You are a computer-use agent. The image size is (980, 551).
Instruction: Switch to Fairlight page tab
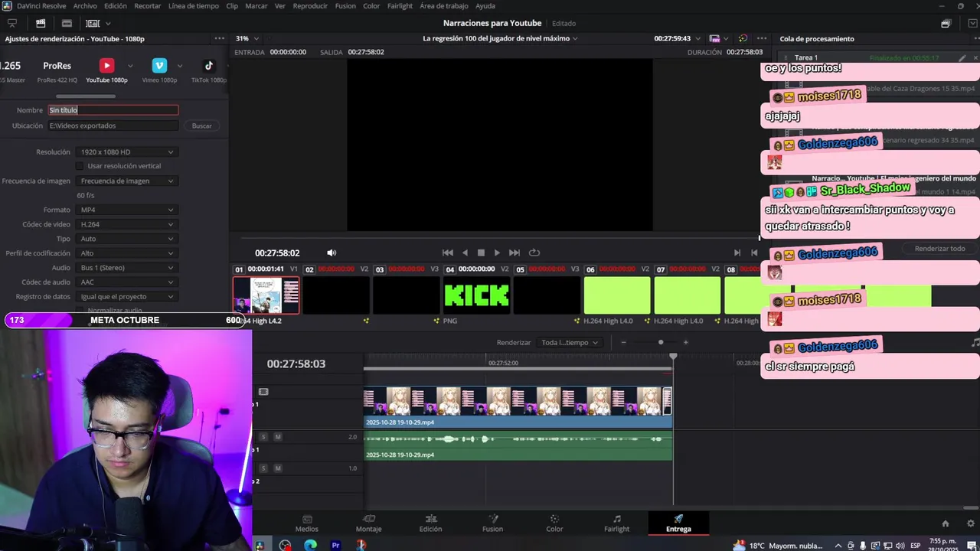(x=616, y=523)
